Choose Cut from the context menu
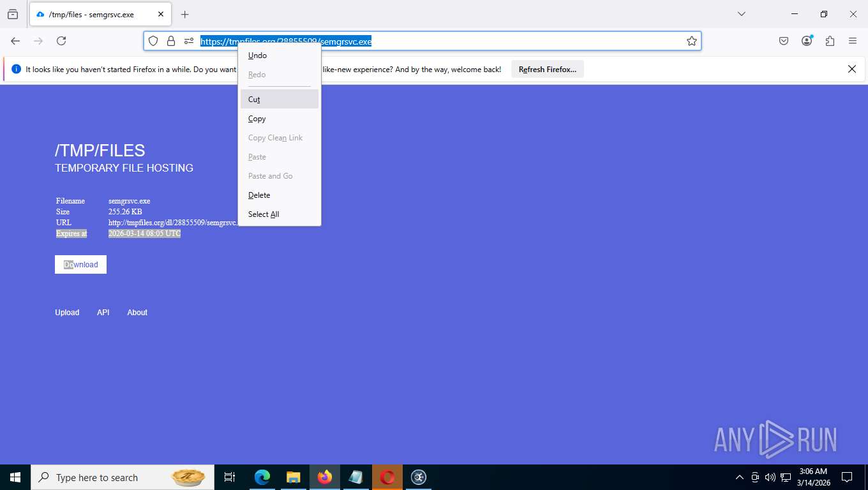The width and height of the screenshot is (868, 490). pyautogui.click(x=280, y=99)
